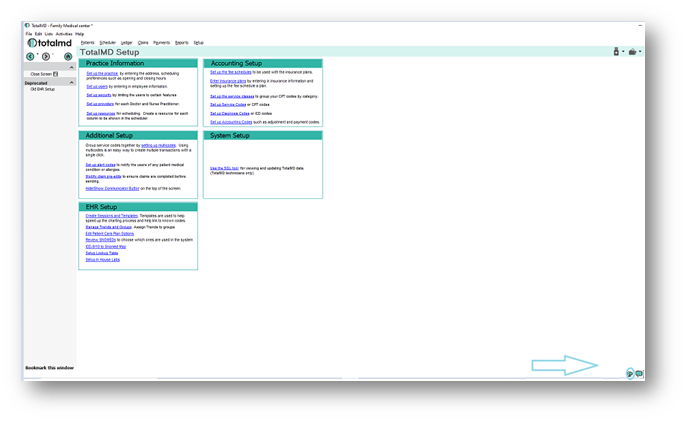The image size is (687, 423).
Task: Click the Close Screen icon in sidebar
Action: [x=56, y=74]
